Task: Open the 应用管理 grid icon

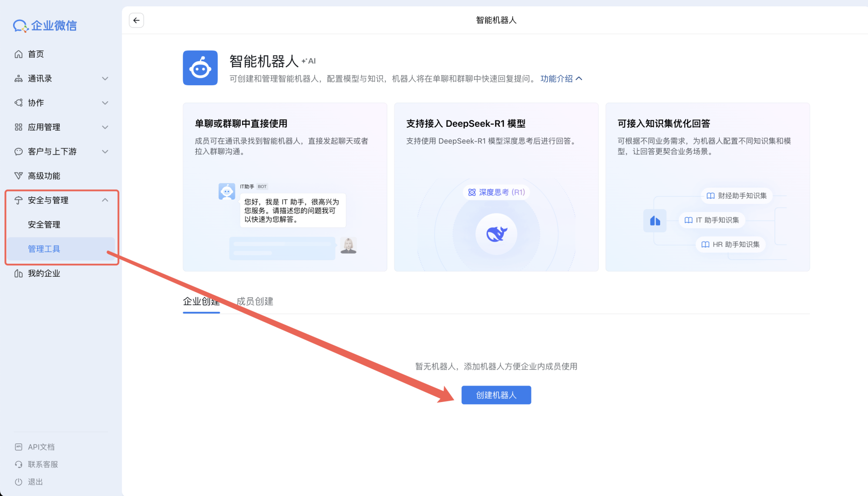Action: (x=18, y=127)
